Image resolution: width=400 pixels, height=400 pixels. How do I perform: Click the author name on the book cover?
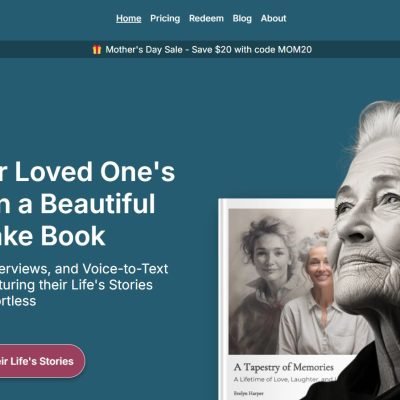click(248, 393)
